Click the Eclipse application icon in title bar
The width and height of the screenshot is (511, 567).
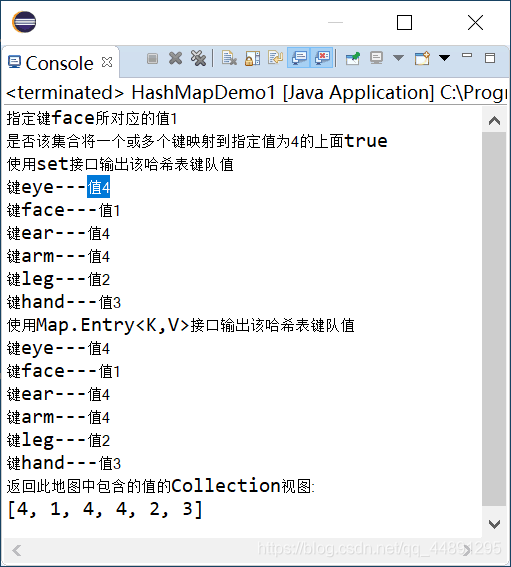[24, 22]
